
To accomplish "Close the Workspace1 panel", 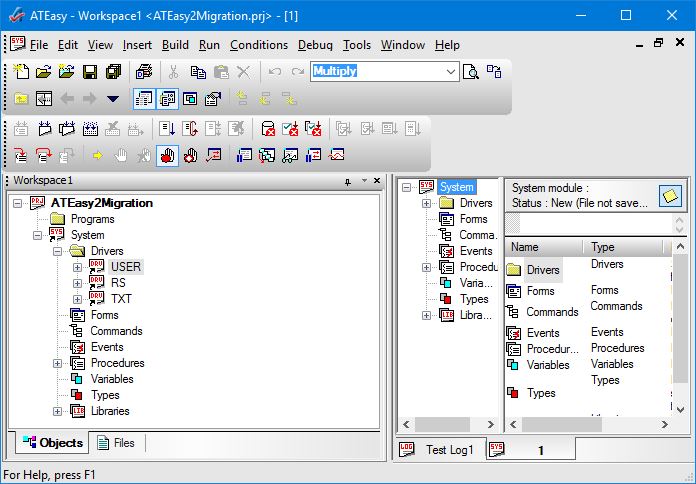I will click(377, 181).
